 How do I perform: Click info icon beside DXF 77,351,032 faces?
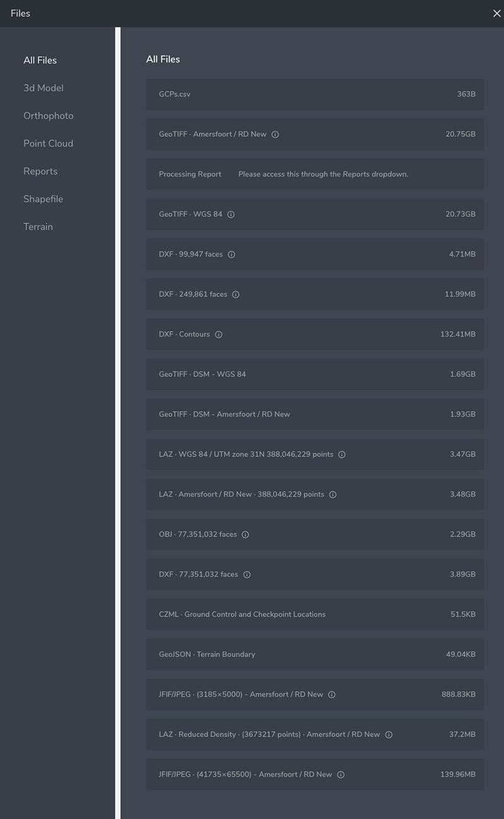tap(247, 574)
